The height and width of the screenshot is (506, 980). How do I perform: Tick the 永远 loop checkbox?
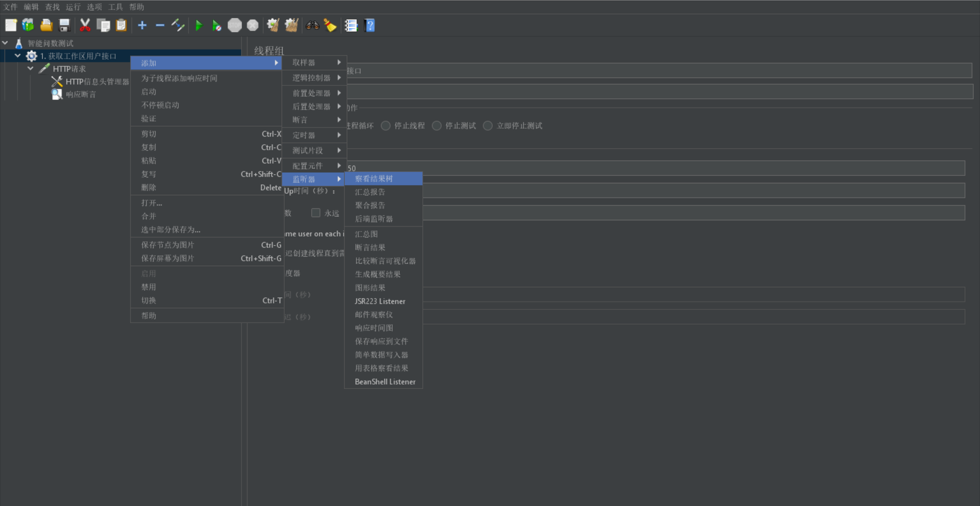click(315, 213)
